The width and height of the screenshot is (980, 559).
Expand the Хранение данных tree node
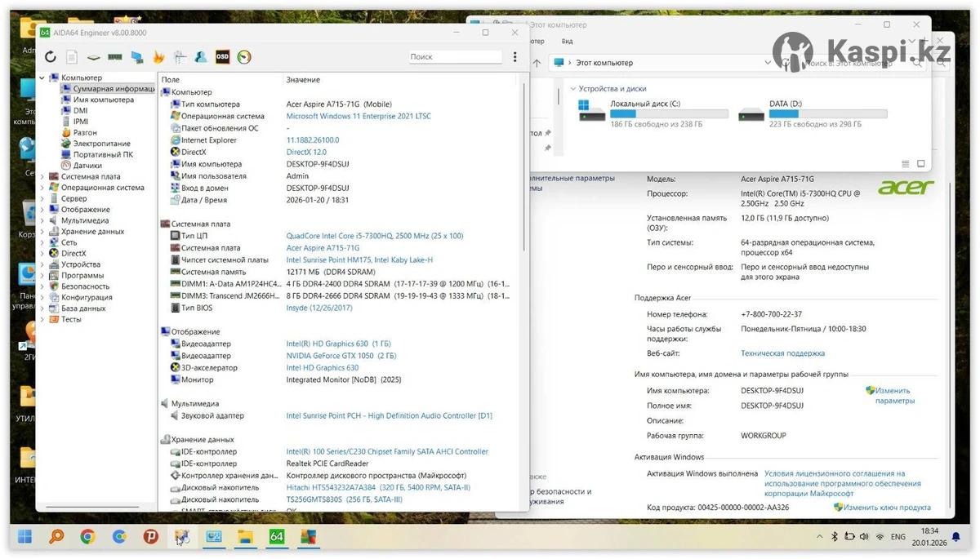42,232
